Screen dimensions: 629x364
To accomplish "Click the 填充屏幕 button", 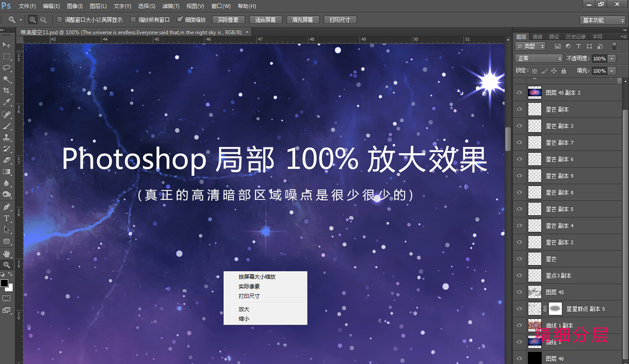I will (303, 20).
